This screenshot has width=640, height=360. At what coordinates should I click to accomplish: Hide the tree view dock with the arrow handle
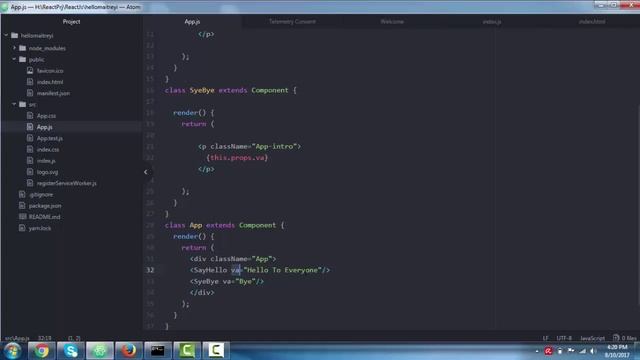click(146, 172)
